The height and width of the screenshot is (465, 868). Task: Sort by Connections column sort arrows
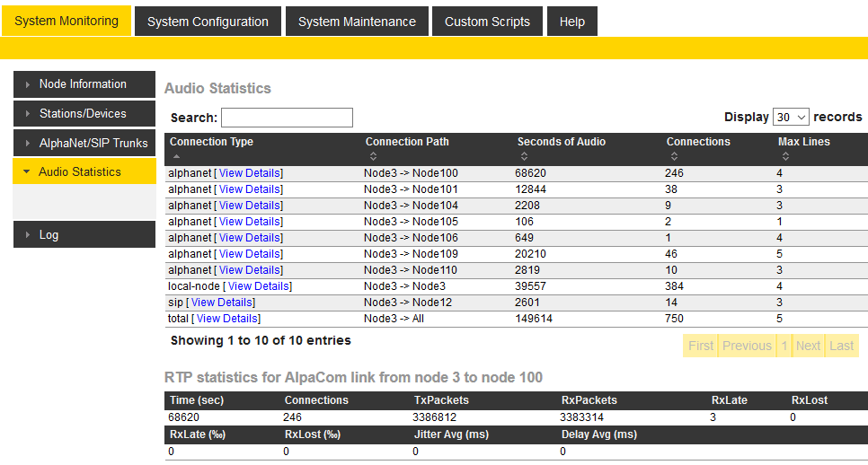point(673,156)
